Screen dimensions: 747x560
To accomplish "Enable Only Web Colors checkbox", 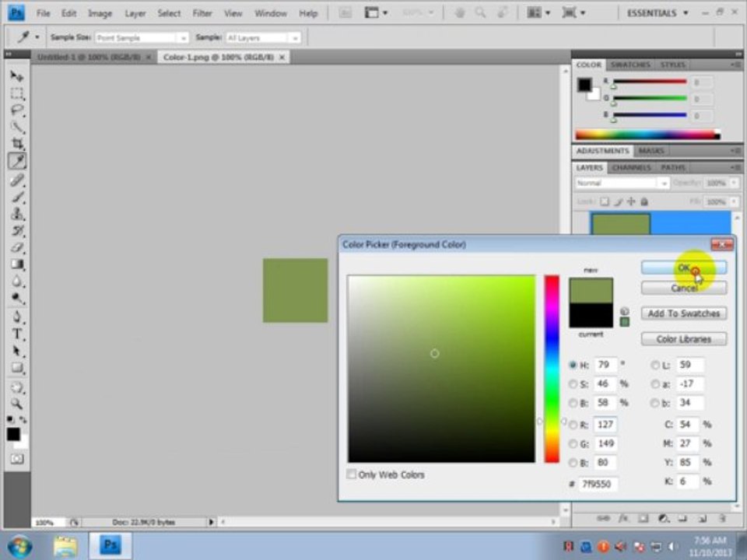I will click(x=351, y=474).
